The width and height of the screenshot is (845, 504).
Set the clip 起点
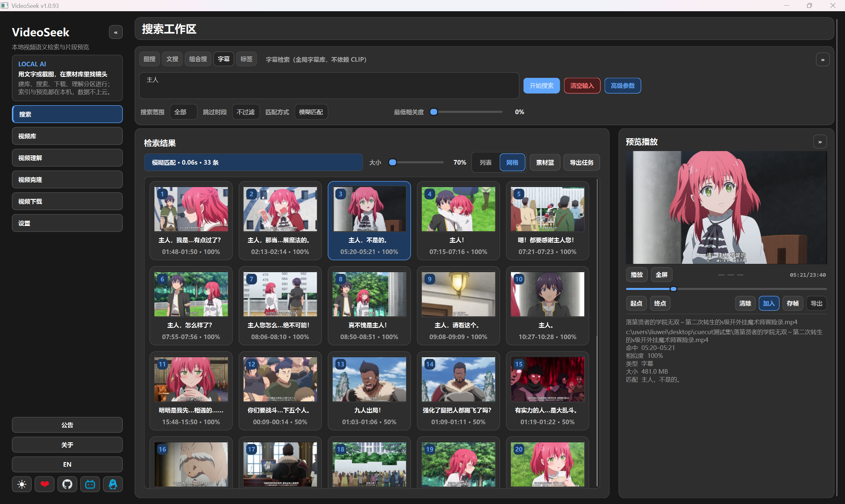(636, 303)
